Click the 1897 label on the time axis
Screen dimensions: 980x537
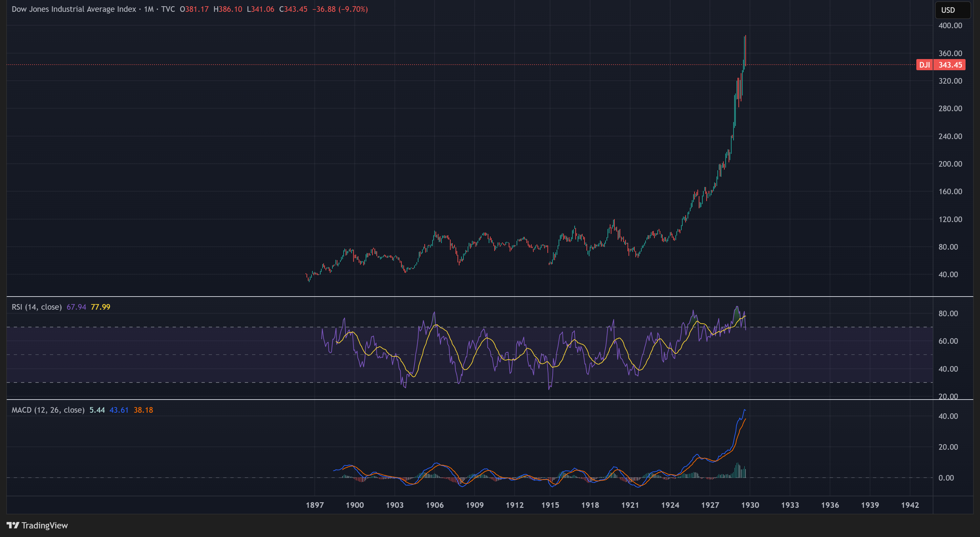(315, 505)
